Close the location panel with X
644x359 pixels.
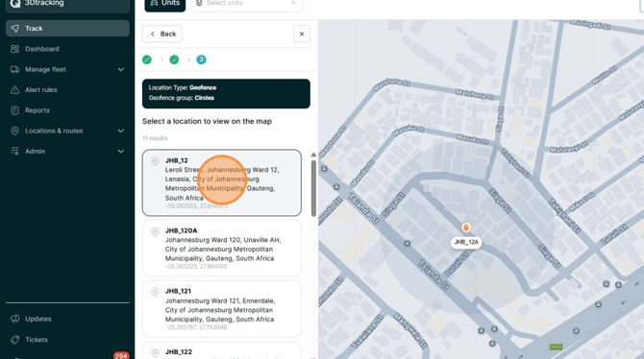tap(302, 34)
